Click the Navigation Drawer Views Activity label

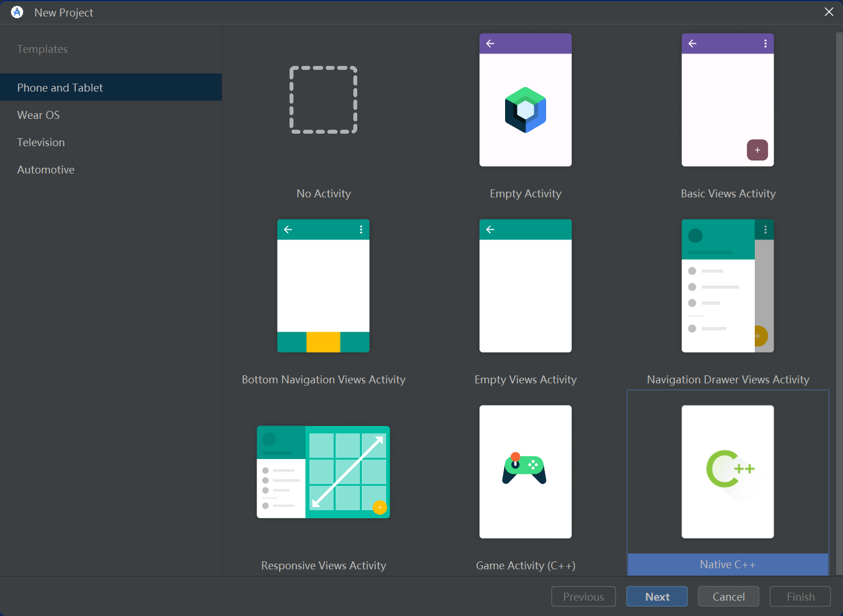point(728,379)
